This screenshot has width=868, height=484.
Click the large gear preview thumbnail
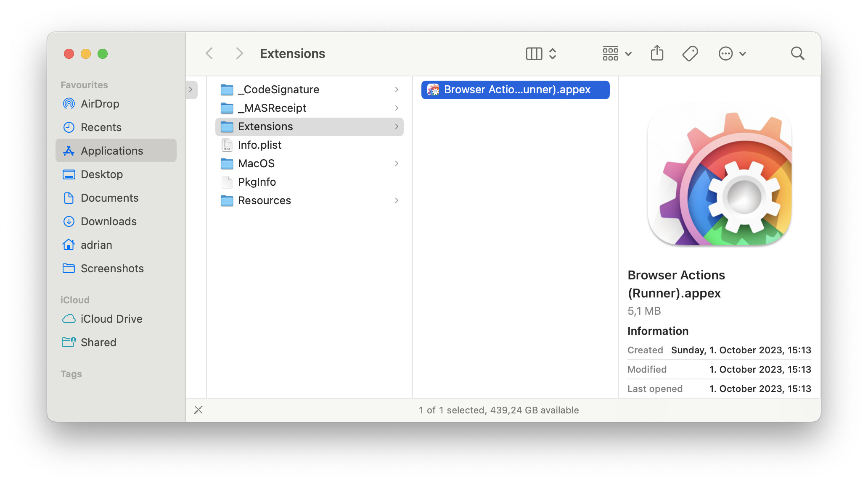click(720, 178)
